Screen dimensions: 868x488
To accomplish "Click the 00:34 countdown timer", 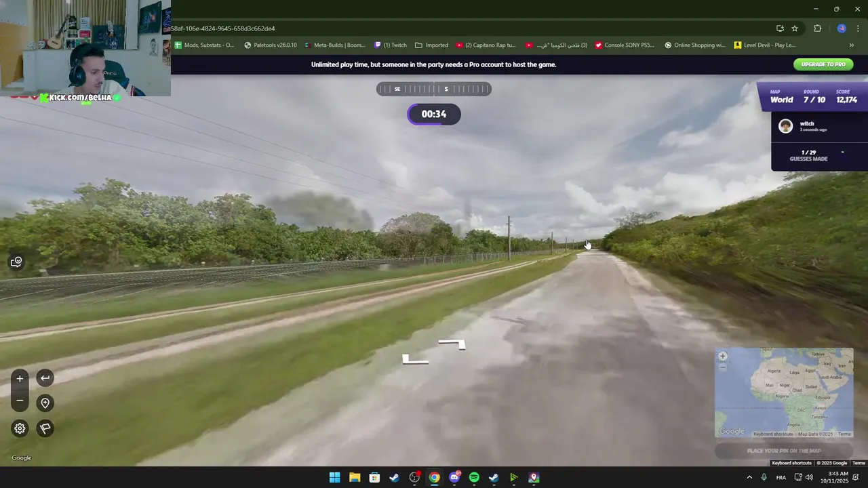I will click(434, 114).
